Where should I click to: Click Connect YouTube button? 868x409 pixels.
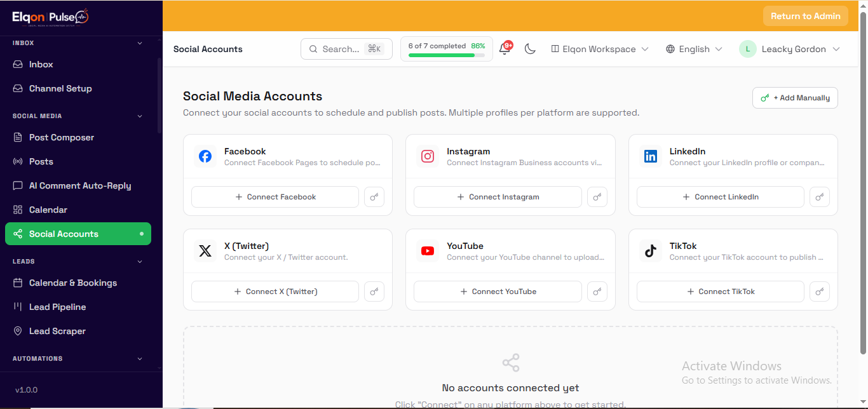pos(498,292)
